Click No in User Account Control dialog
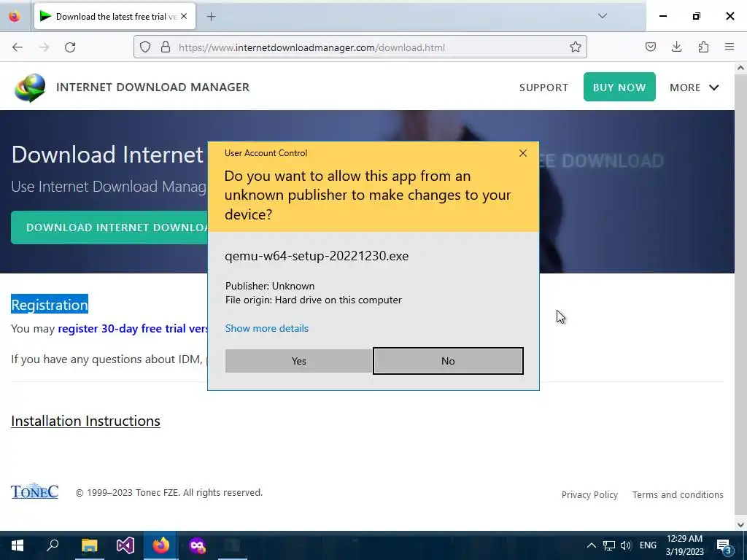The height and width of the screenshot is (560, 747). 448,361
